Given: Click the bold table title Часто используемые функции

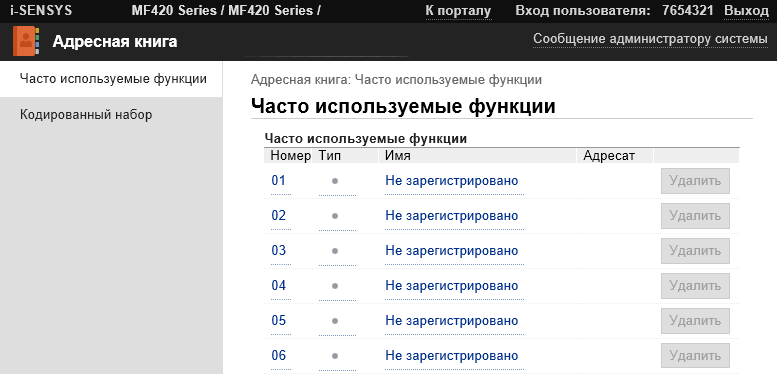Looking at the screenshot, I should click(x=366, y=139).
